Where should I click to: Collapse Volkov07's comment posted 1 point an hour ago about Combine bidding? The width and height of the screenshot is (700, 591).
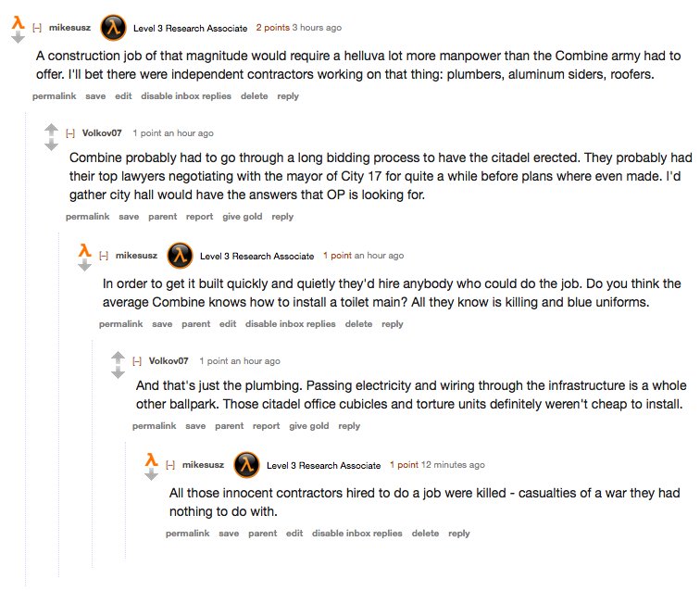coord(70,133)
